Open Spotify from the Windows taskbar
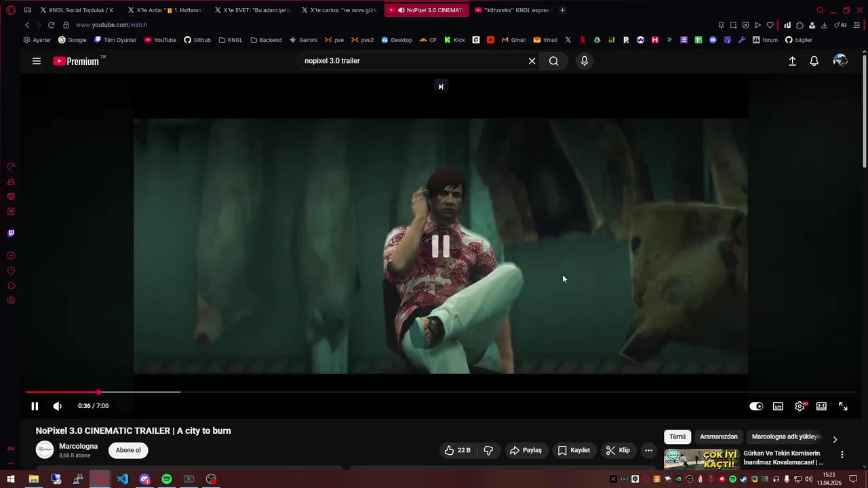Image resolution: width=868 pixels, height=488 pixels. pyautogui.click(x=167, y=479)
